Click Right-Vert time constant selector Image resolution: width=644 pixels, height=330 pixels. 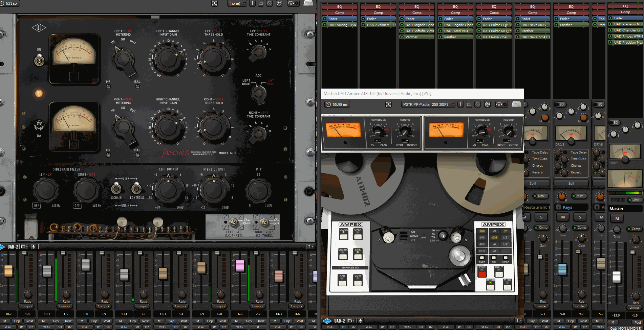pos(258,134)
